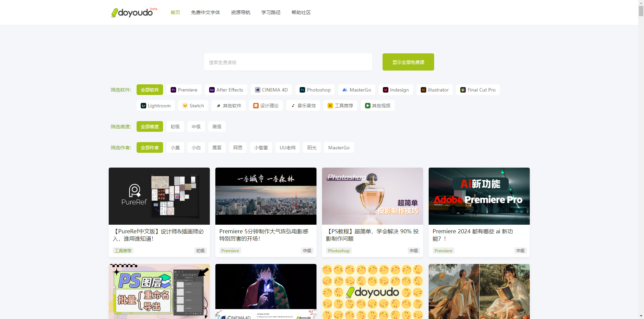Viewport: 644px width, 319px height.
Task: Select the Photoshop filter icon
Action: [x=302, y=90]
